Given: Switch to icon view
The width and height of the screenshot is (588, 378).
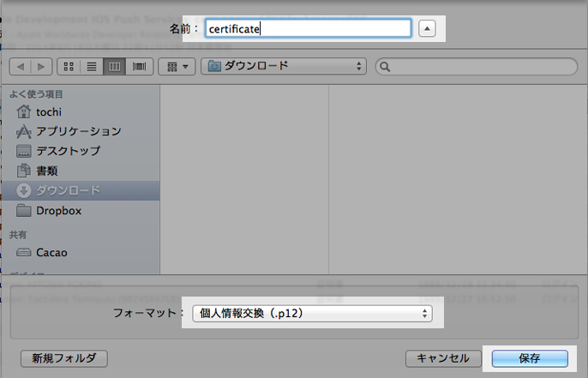Looking at the screenshot, I should click(69, 67).
